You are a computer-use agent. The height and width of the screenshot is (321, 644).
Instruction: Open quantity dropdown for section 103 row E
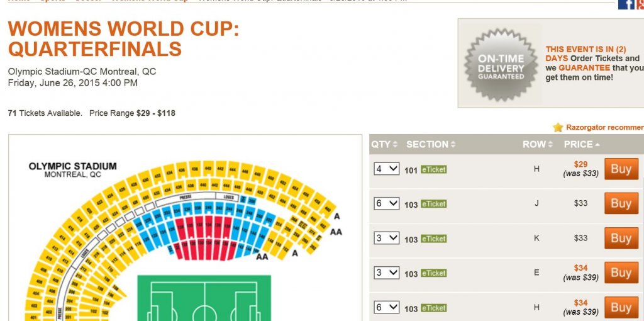click(387, 272)
